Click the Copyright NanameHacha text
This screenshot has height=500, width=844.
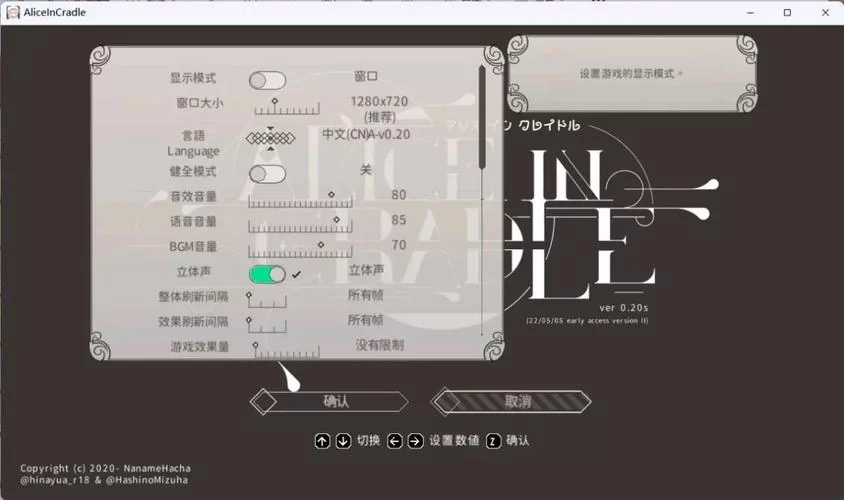pyautogui.click(x=106, y=468)
